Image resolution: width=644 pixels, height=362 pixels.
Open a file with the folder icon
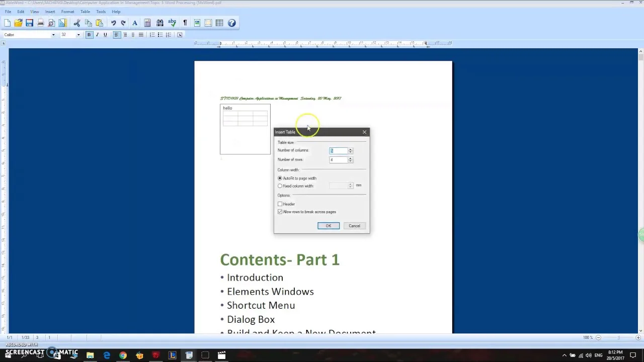[18, 23]
